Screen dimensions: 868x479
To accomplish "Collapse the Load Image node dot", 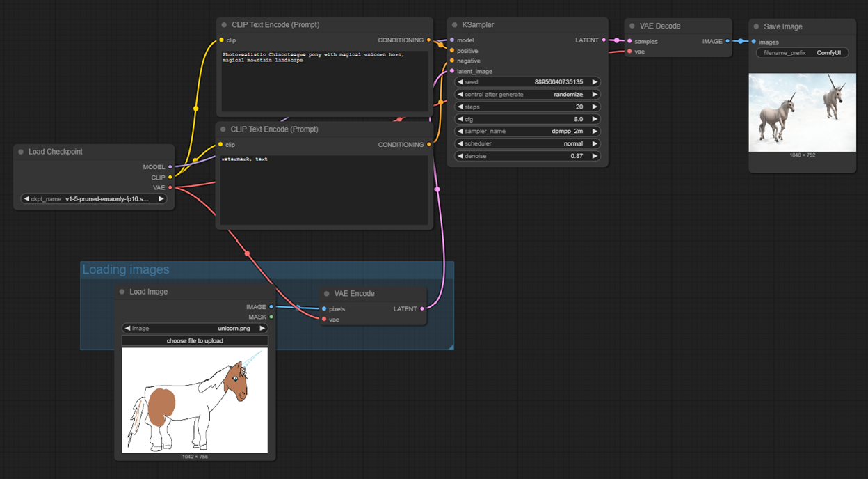I will (x=122, y=292).
